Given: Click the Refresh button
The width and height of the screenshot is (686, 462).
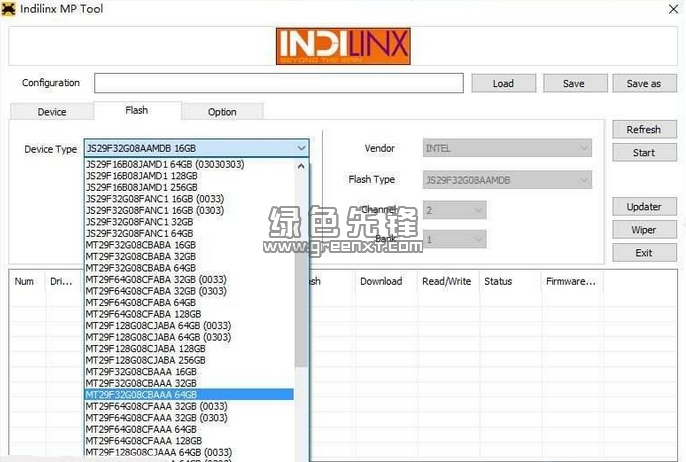Looking at the screenshot, I should tap(644, 130).
